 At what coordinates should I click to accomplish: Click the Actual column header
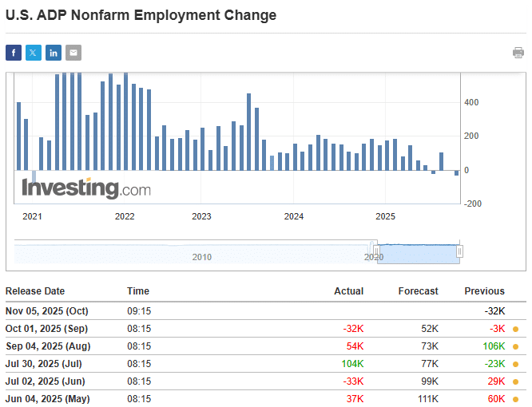click(x=348, y=291)
